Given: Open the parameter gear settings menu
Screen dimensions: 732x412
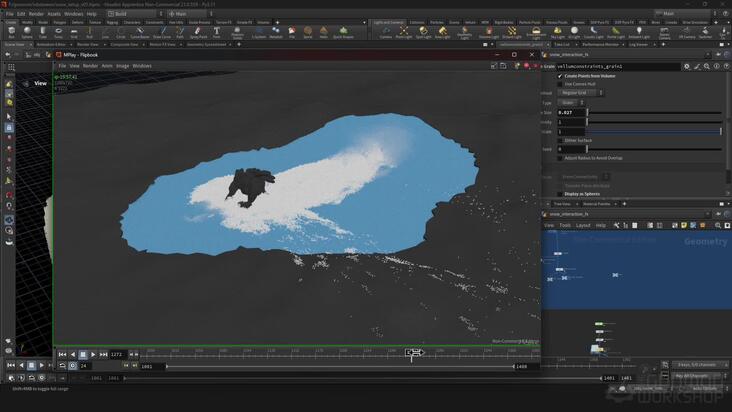Looking at the screenshot, I should click(687, 67).
